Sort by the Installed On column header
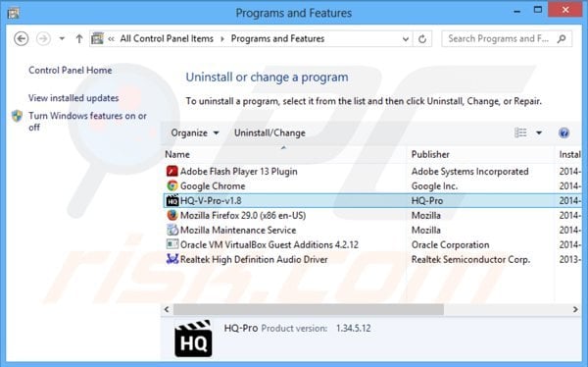 point(569,154)
